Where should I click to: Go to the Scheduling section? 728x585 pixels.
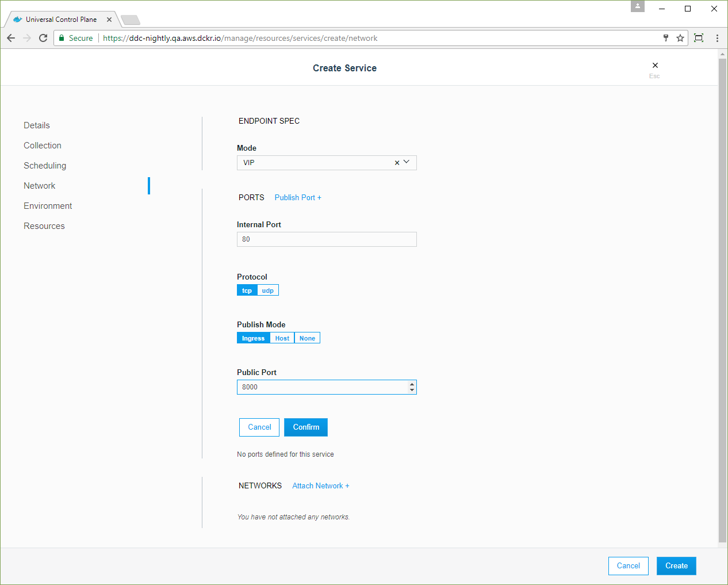click(45, 166)
